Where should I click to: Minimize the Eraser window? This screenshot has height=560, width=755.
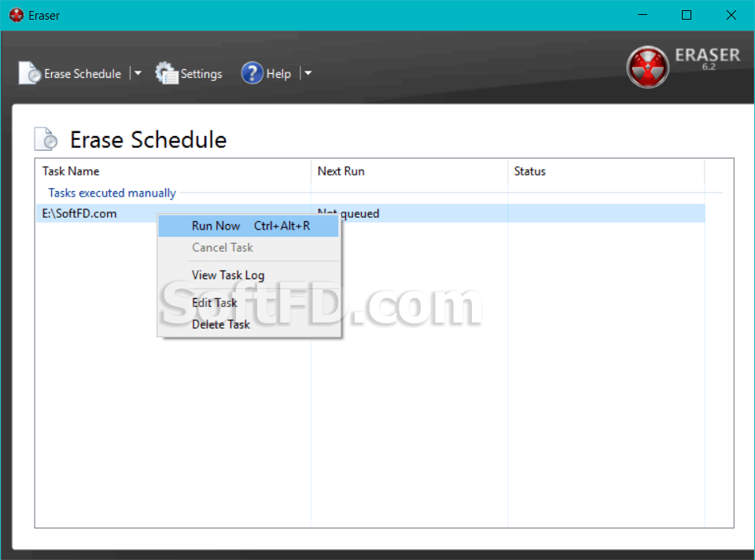[x=643, y=16]
